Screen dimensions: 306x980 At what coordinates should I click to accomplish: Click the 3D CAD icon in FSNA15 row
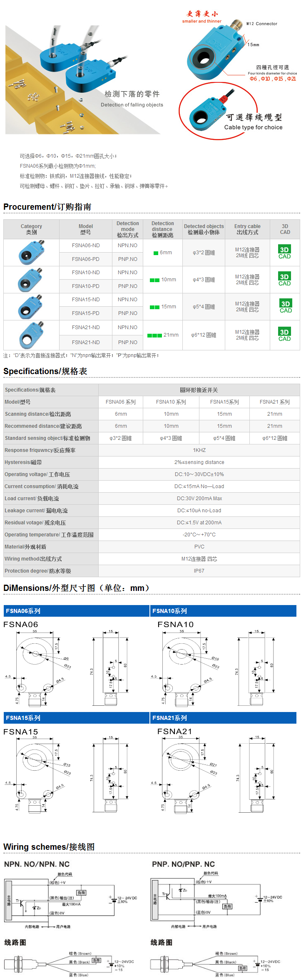tap(286, 306)
